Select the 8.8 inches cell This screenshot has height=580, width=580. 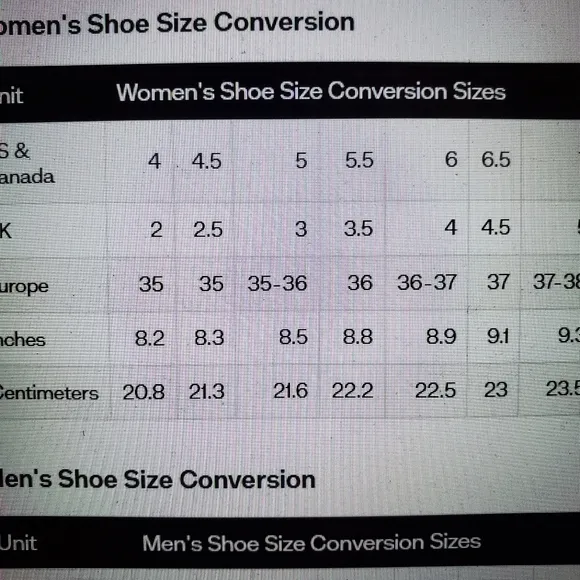click(x=357, y=337)
